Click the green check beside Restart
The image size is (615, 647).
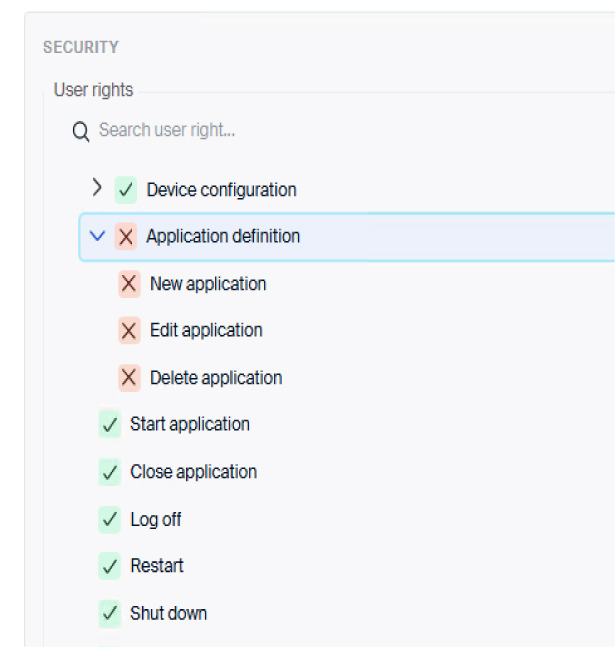pyautogui.click(x=110, y=566)
